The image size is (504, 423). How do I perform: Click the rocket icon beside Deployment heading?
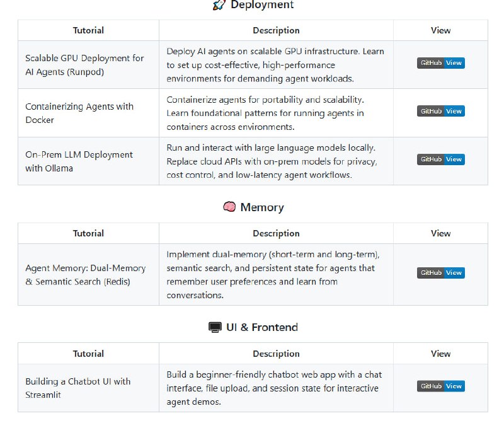coord(219,5)
